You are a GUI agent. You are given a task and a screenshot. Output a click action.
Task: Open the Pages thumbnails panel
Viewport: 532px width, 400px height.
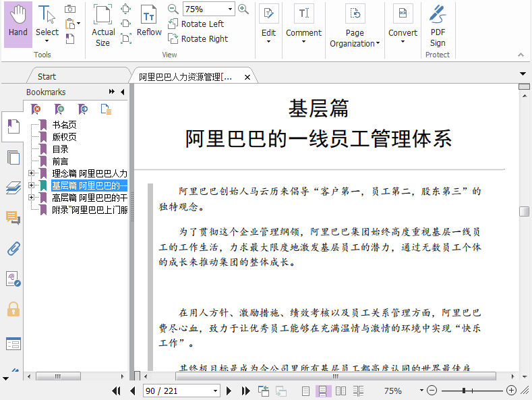coord(13,158)
